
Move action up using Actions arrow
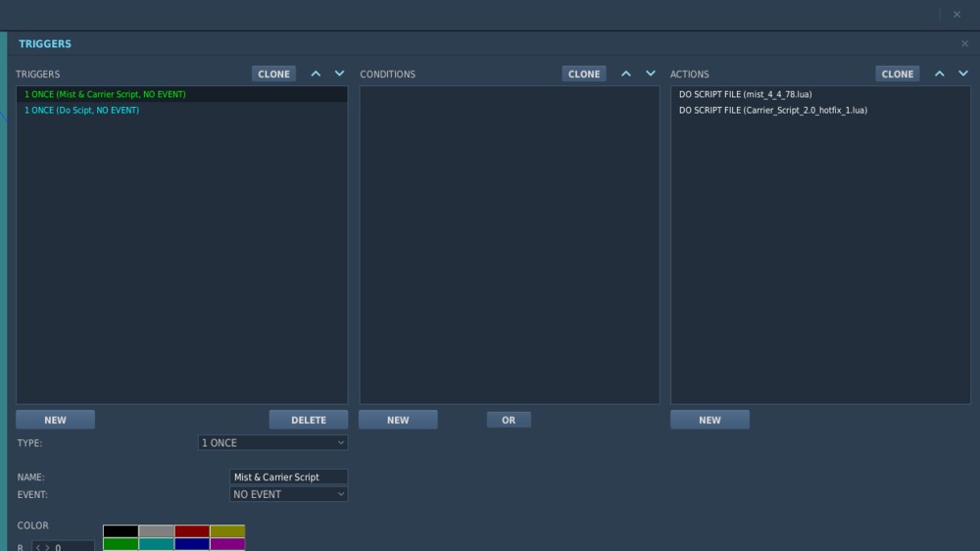940,74
